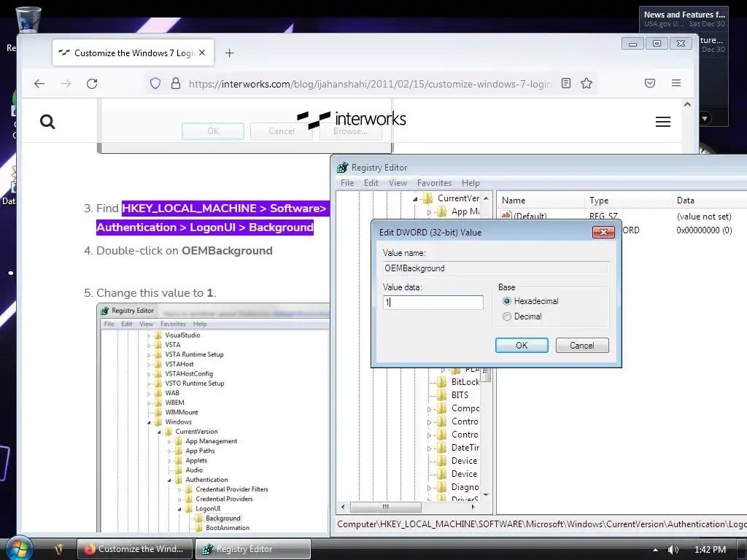
Task: Expand the Diagnostics tree node
Action: (429, 488)
